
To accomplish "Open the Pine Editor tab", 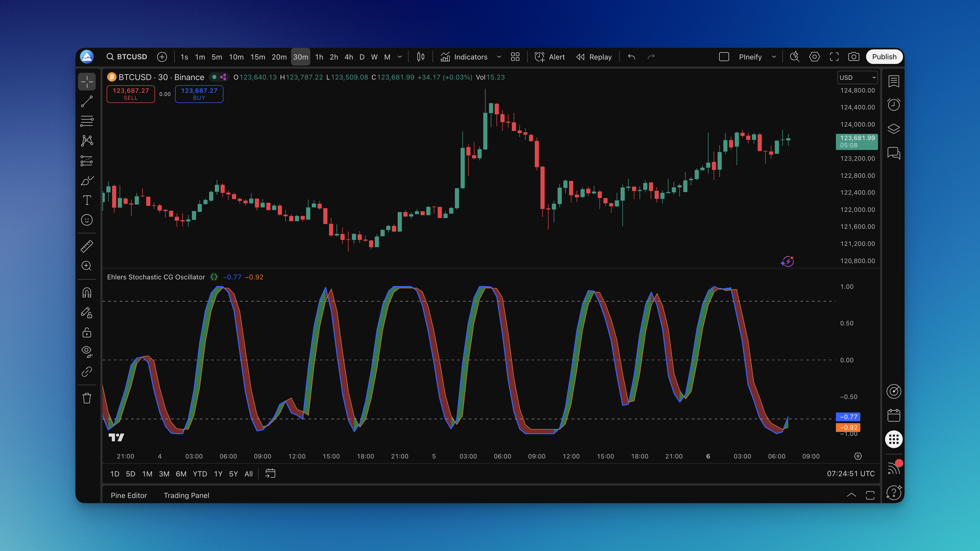I will [x=128, y=495].
